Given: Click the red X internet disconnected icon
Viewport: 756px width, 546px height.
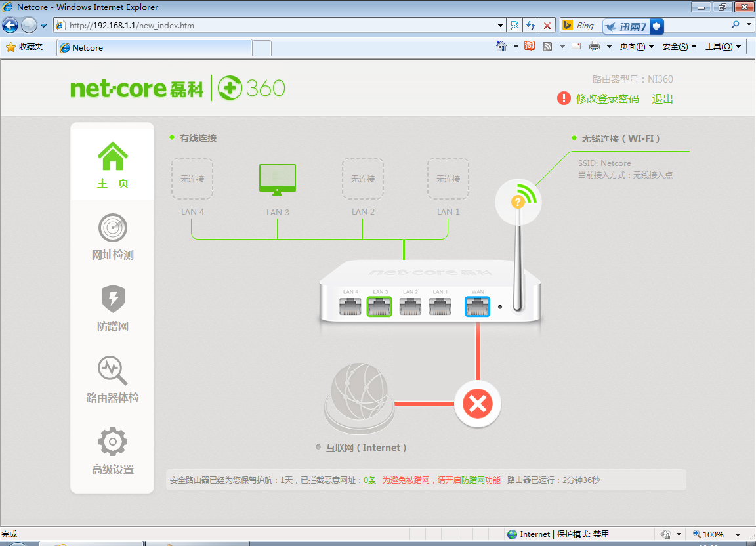Looking at the screenshot, I should point(477,404).
